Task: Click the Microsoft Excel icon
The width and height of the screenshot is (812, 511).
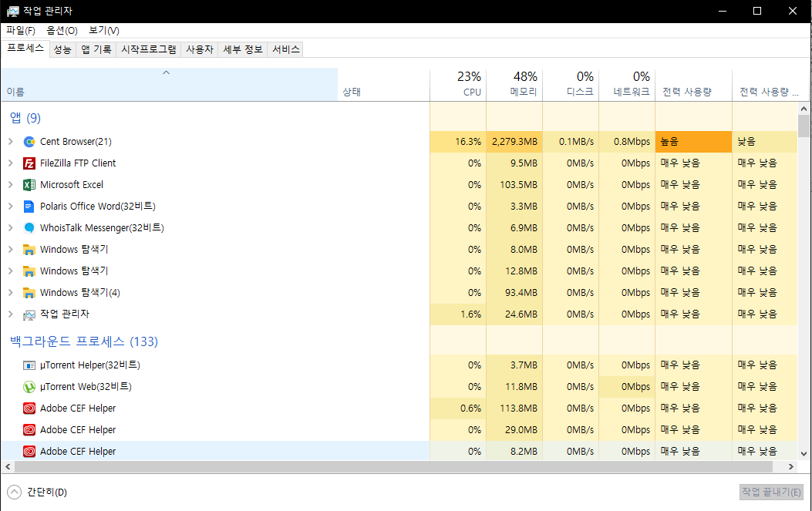Action: (29, 185)
